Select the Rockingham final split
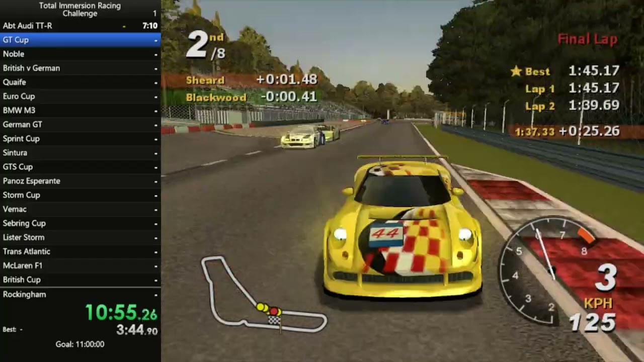This screenshot has width=644, height=362. (80, 294)
